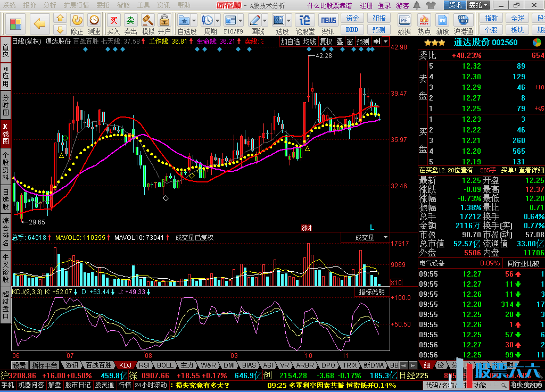The width and height of the screenshot is (545, 392).
Task: Toggle the 叠 overlay option
Action: pyautogui.click(x=340, y=41)
